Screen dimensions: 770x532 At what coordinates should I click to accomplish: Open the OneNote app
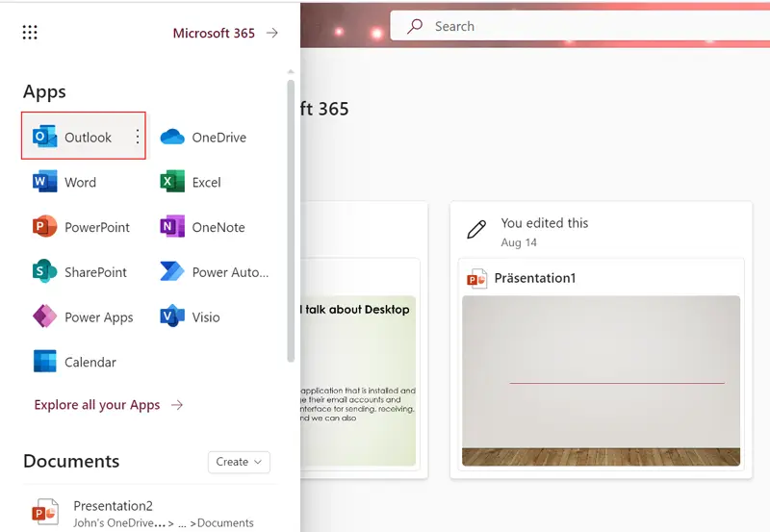(x=203, y=228)
